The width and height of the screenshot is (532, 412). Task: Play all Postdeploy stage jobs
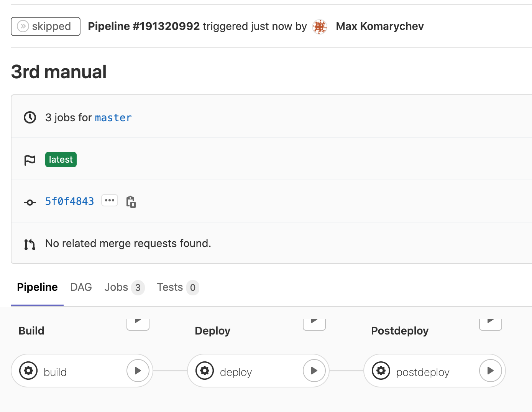click(x=491, y=324)
